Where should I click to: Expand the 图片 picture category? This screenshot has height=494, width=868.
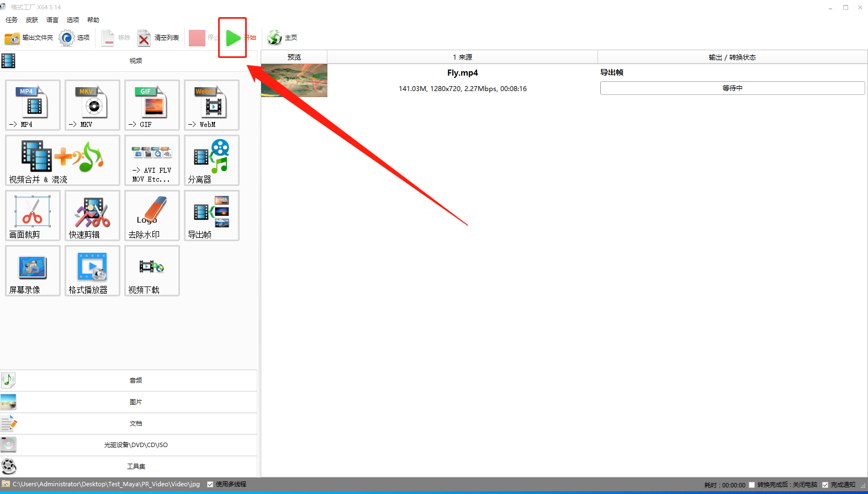[x=129, y=402]
